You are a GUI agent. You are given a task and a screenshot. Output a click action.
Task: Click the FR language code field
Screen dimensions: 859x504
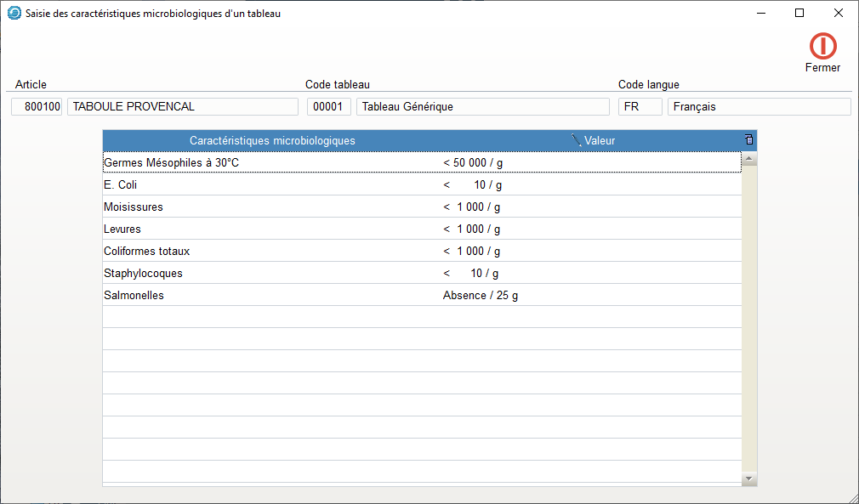[640, 106]
